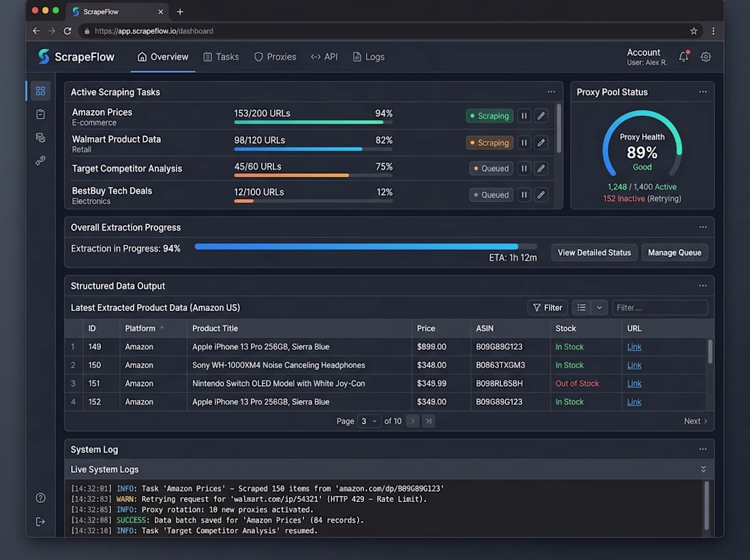
Task: Edit the Walmart Product Data task
Action: (541, 143)
